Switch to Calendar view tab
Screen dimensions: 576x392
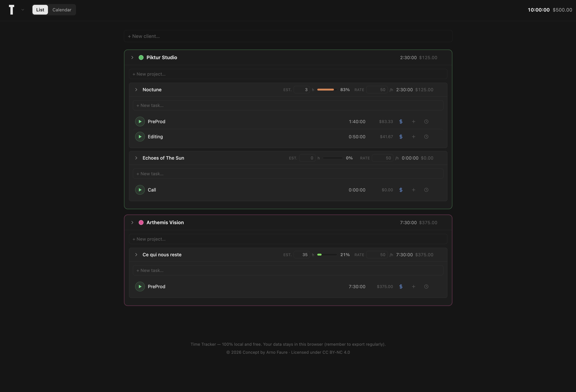62,10
